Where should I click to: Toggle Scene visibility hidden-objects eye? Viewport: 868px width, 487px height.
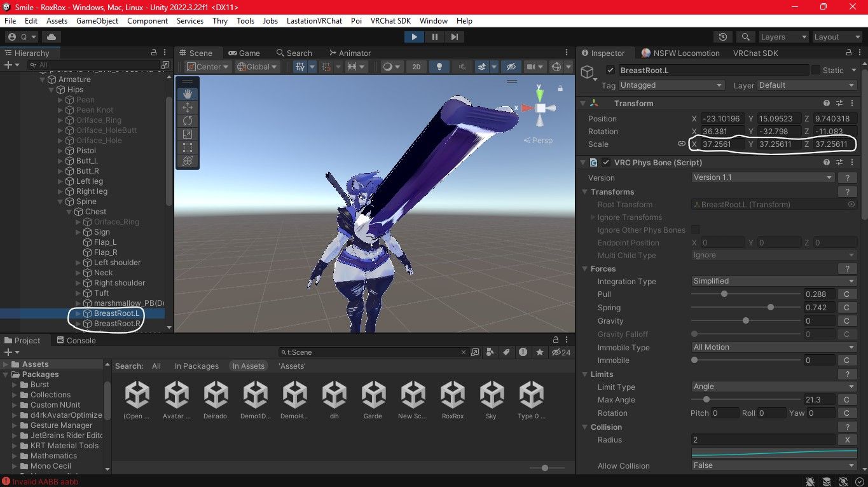pyautogui.click(x=511, y=67)
